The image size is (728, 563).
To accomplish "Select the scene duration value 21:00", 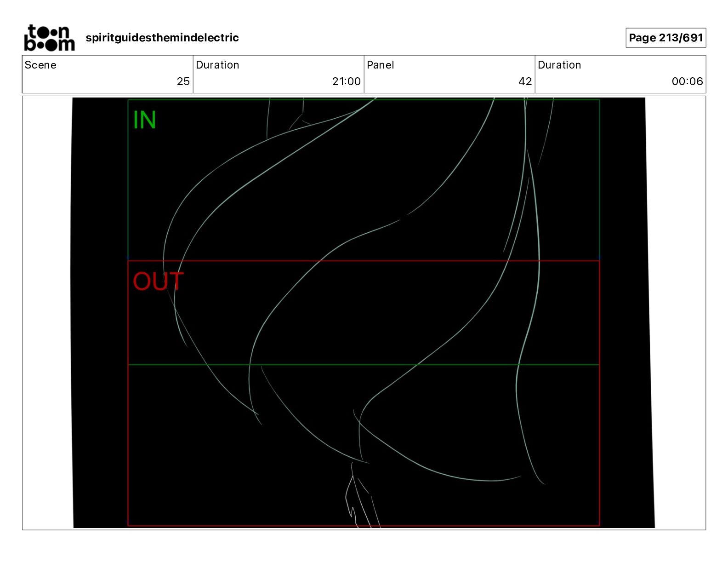I will point(347,81).
